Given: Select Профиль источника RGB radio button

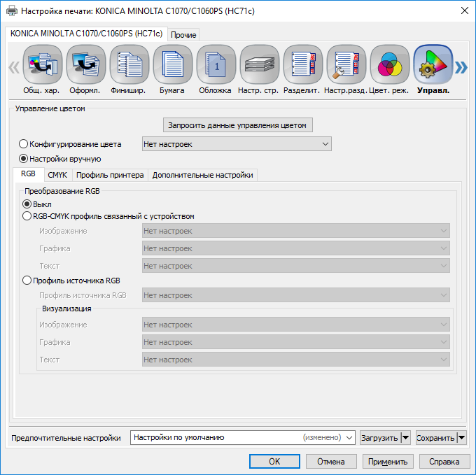Looking at the screenshot, I should tap(27, 281).
